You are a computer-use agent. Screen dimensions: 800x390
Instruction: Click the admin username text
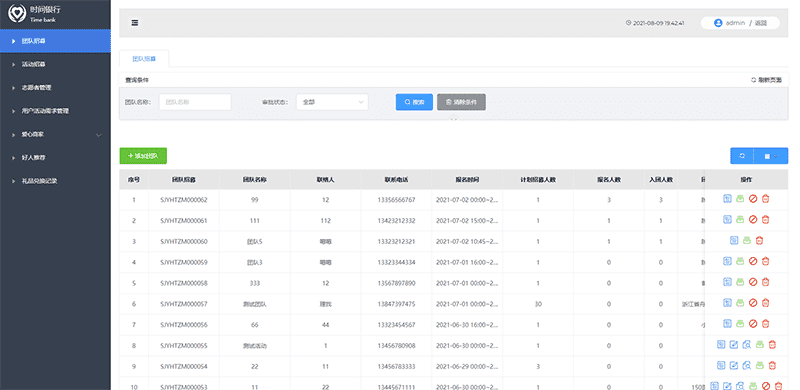point(735,23)
